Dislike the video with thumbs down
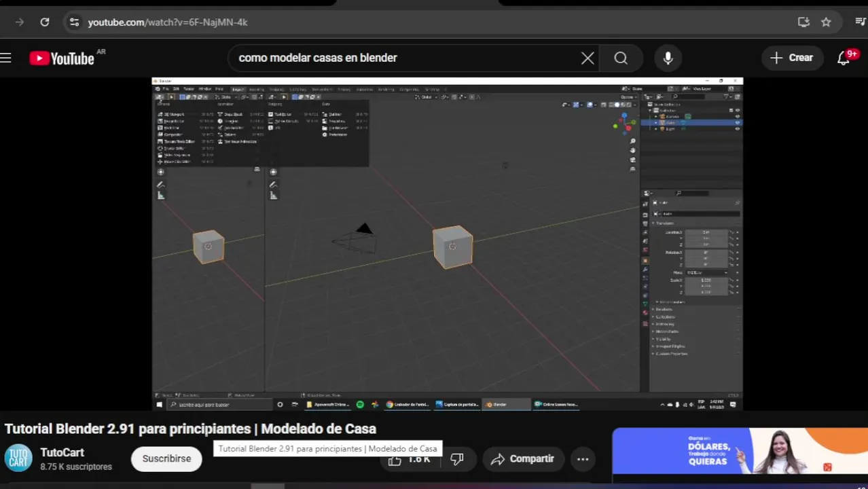The height and width of the screenshot is (489, 868). coord(457,459)
